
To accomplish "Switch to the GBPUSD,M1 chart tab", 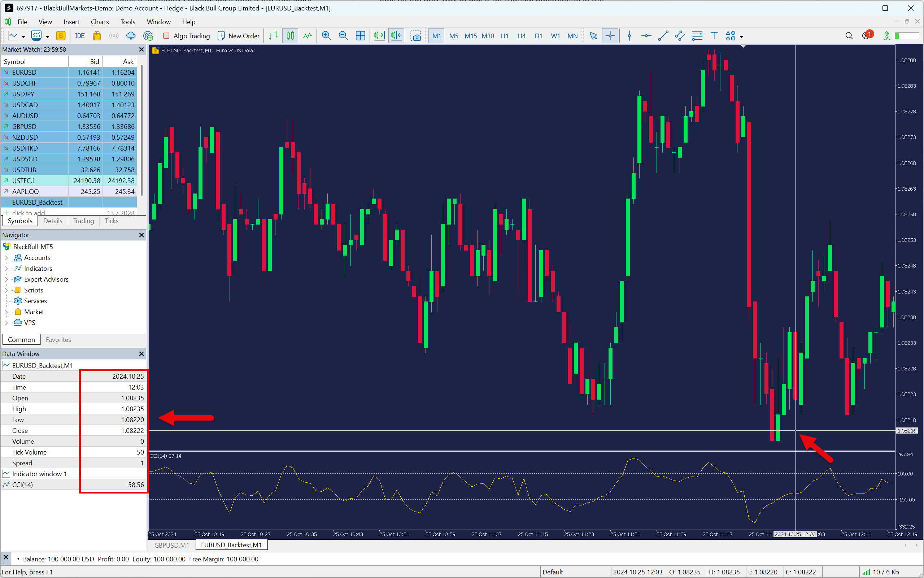I will pos(171,545).
